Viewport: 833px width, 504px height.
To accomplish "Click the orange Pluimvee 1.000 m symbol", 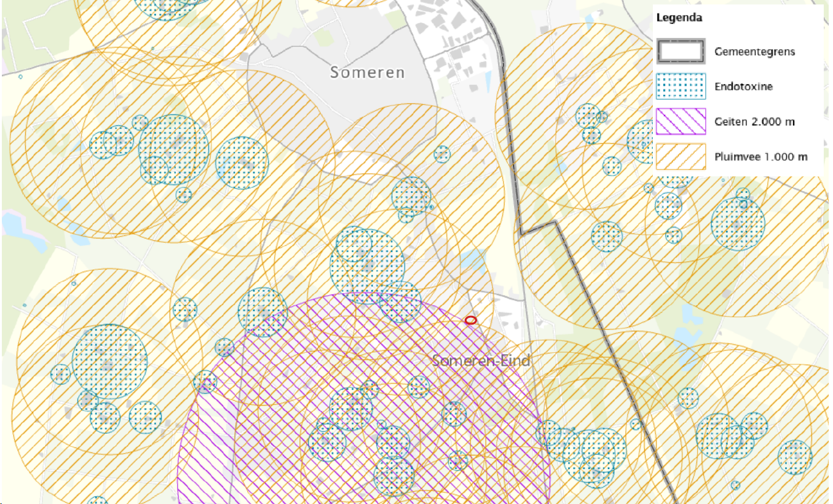I will [681, 157].
